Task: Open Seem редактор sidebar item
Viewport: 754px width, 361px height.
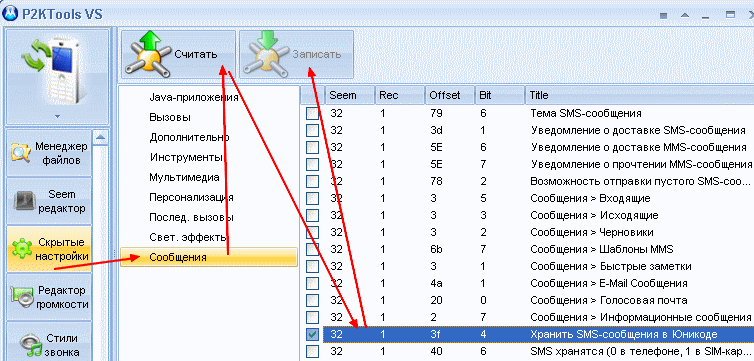Action: click(49, 201)
